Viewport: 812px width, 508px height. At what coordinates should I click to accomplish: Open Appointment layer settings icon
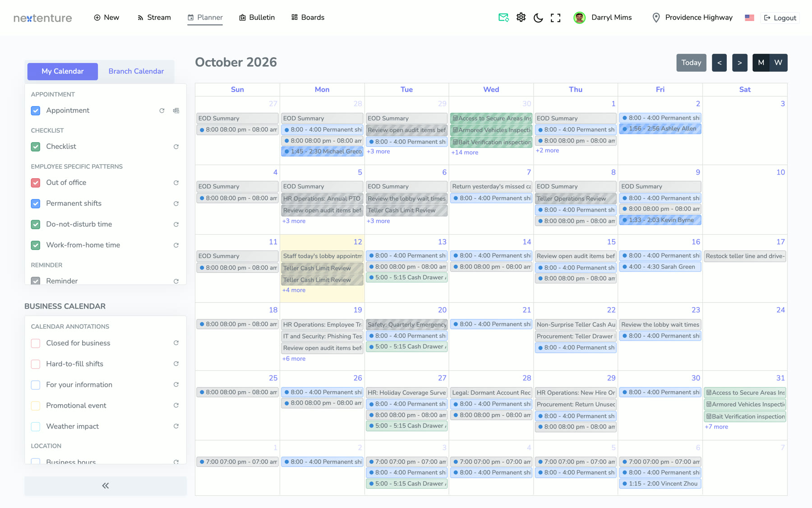pos(176,111)
